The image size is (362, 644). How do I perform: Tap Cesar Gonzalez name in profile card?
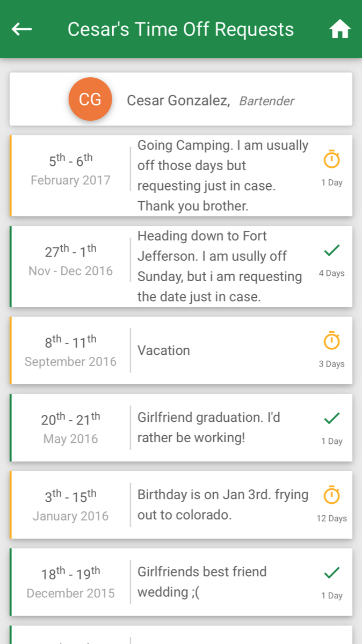tap(178, 100)
